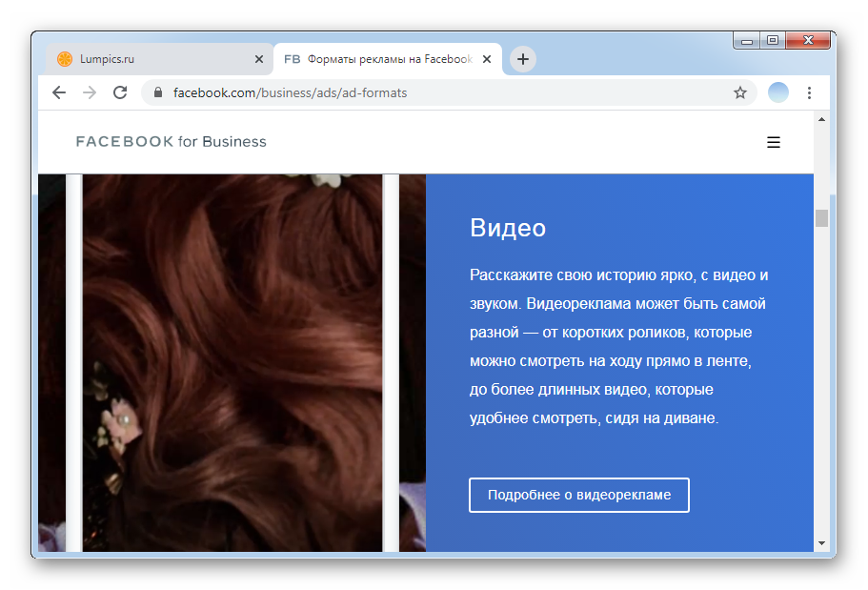Click the forward navigation arrow
868x590 pixels.
click(x=90, y=92)
